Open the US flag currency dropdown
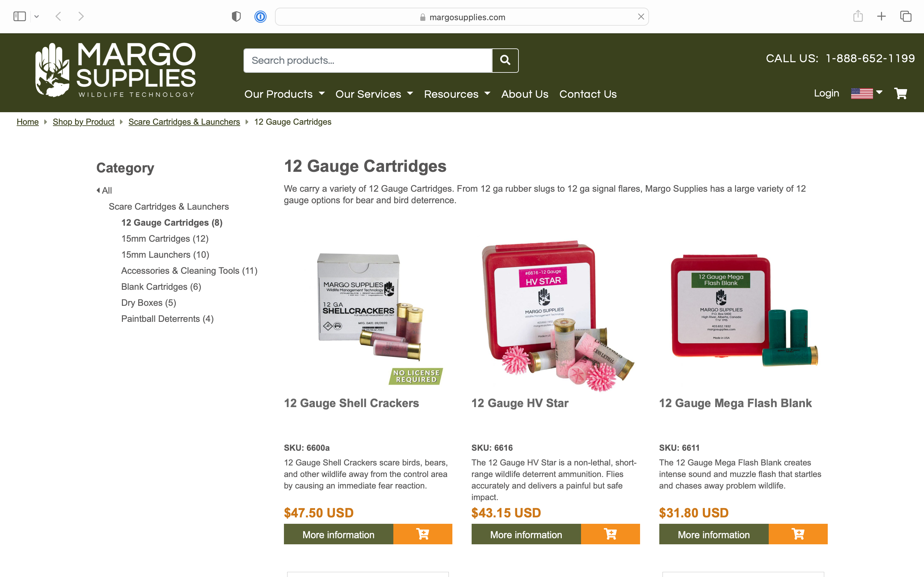The height and width of the screenshot is (577, 924). click(x=866, y=94)
